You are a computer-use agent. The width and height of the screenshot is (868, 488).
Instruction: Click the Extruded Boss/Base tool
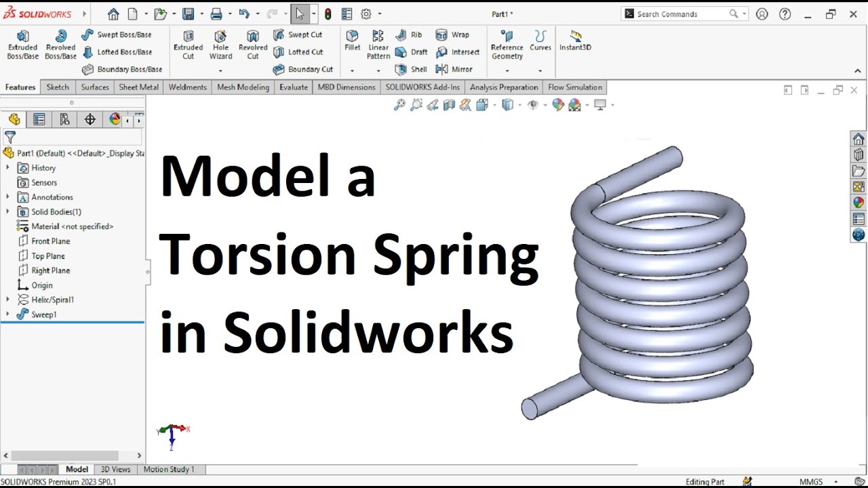pos(22,45)
